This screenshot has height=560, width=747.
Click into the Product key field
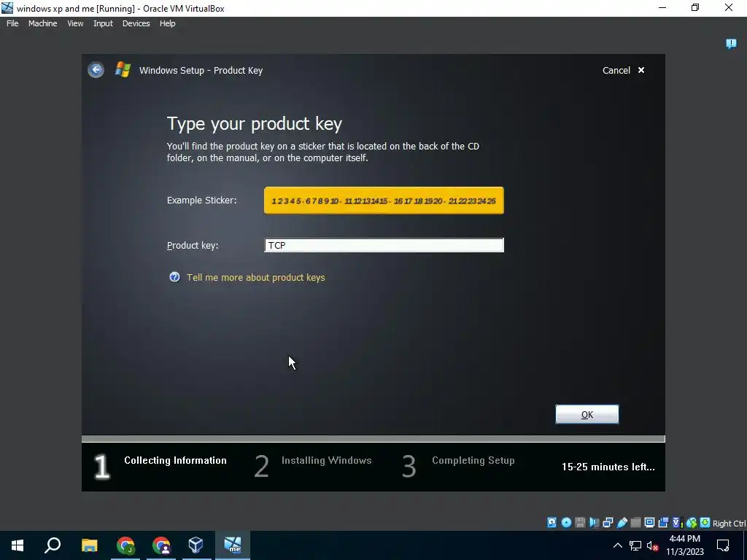click(384, 245)
